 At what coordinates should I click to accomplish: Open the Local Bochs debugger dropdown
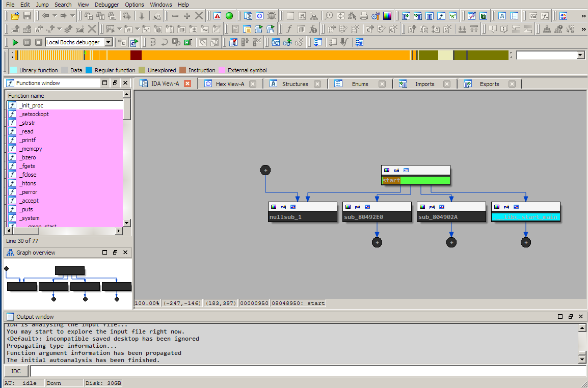[x=109, y=42]
